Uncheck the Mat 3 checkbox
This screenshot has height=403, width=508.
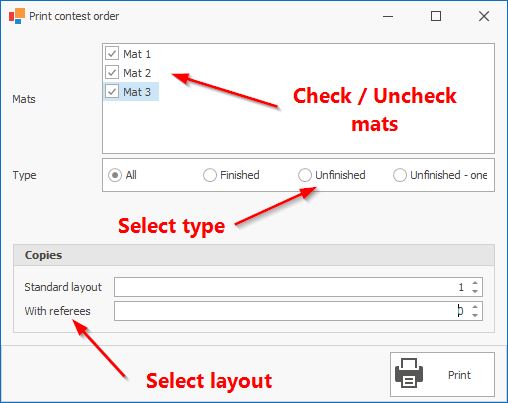[x=112, y=91]
